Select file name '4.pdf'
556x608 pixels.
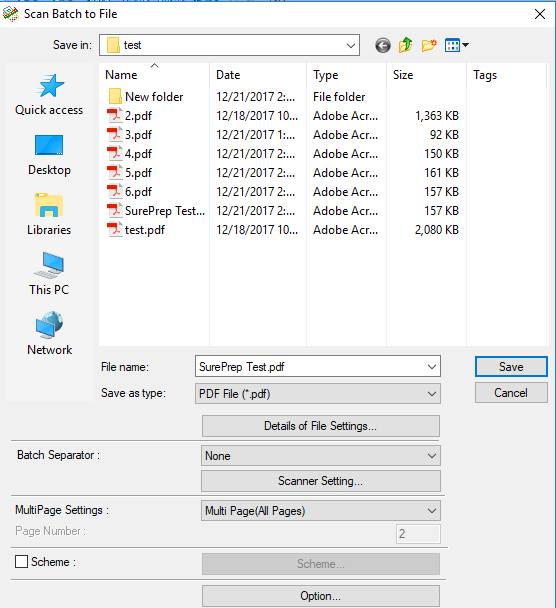tap(138, 154)
